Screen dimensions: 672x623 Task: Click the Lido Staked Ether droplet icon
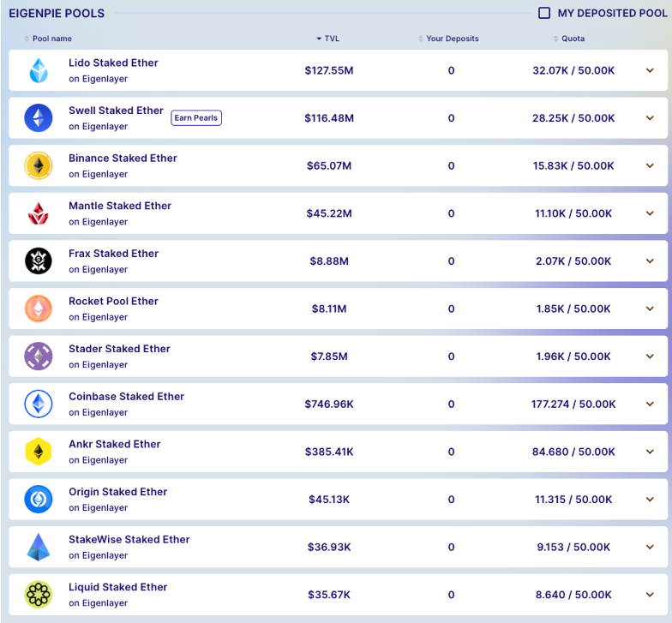point(39,70)
